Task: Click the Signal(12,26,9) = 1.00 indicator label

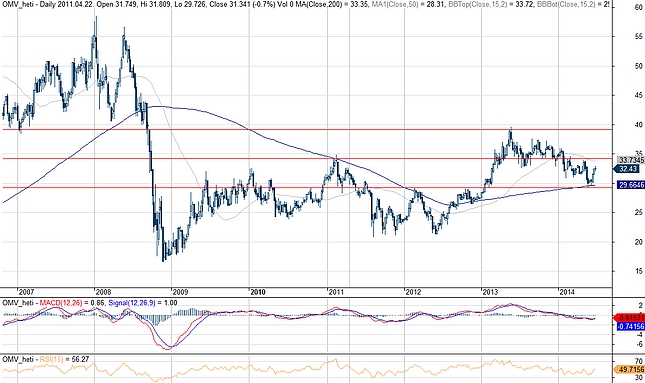Action: coord(143,303)
